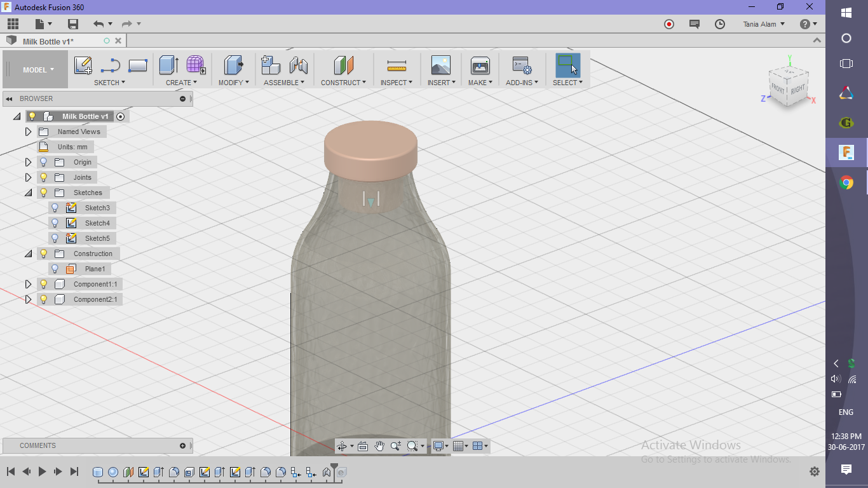Select the Extrude tool in Create
The height and width of the screenshot is (488, 868).
[x=168, y=65]
